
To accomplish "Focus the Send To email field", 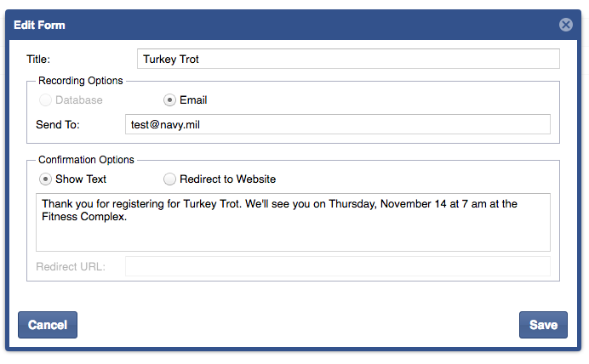I will [337, 124].
